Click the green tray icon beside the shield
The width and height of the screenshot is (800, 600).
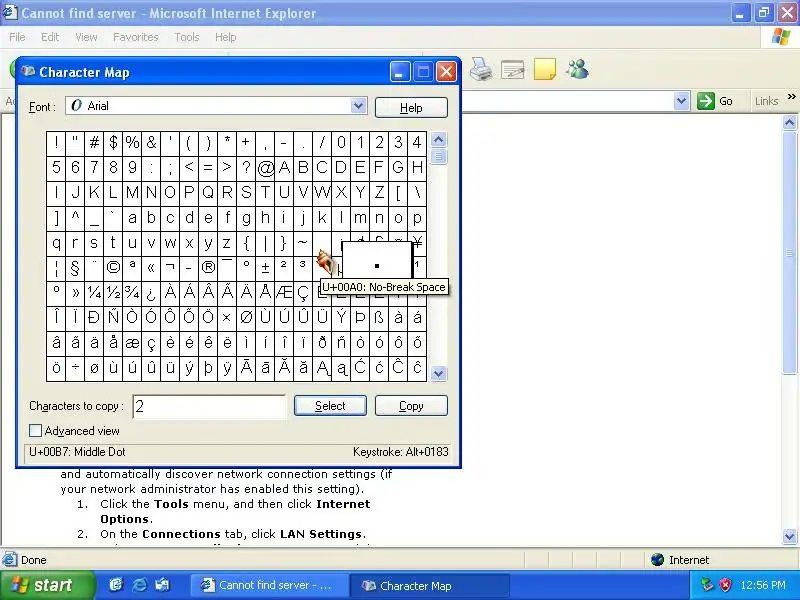click(x=707, y=585)
